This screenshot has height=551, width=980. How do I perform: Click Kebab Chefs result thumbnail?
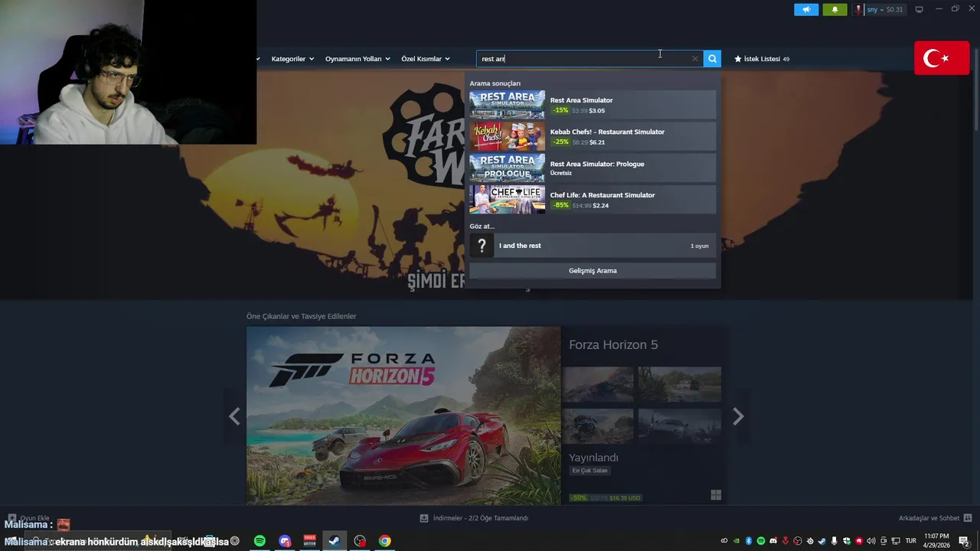[507, 136]
